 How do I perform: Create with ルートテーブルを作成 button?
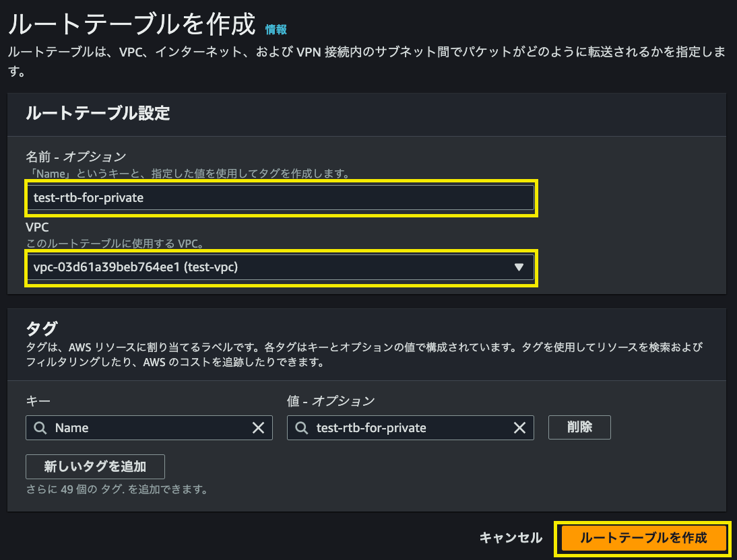coord(643,538)
